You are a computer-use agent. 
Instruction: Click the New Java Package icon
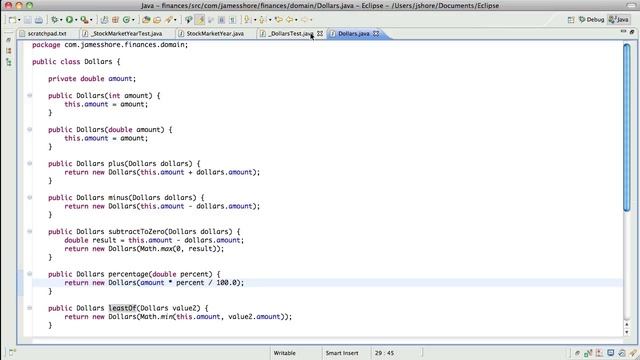point(116,20)
